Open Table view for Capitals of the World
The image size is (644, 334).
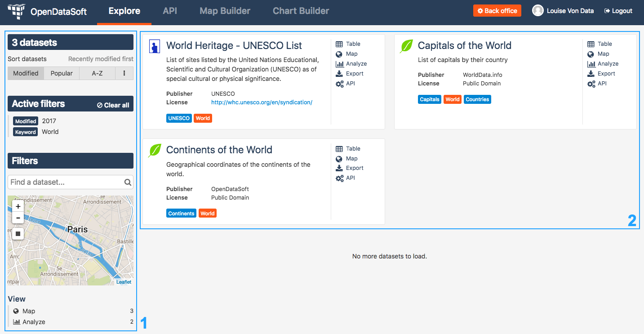(x=600, y=44)
